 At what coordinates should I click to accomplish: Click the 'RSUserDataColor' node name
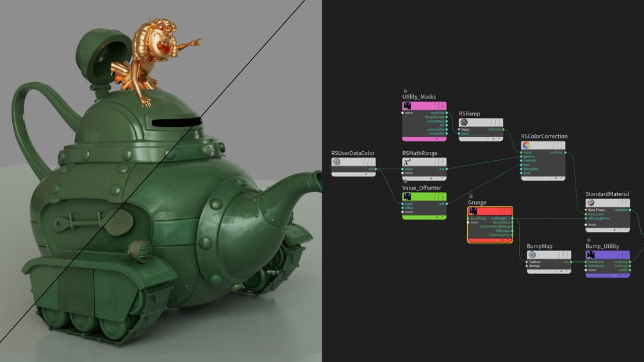point(353,153)
